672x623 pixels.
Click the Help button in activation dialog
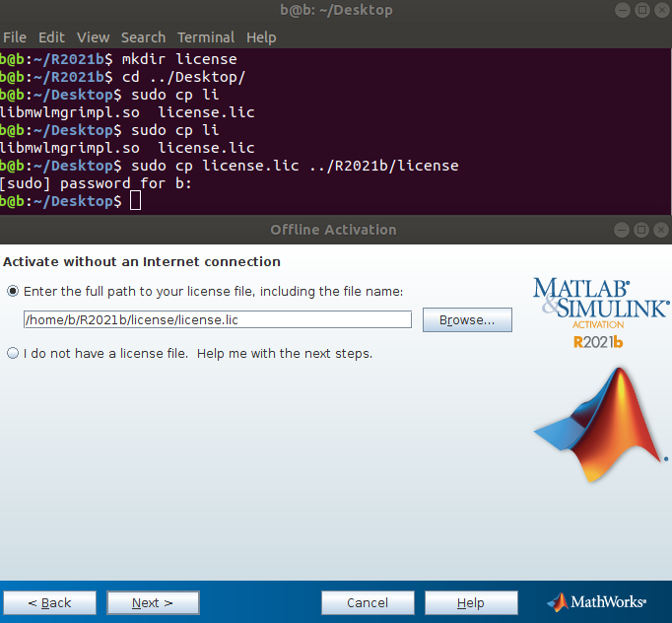pyautogui.click(x=471, y=603)
